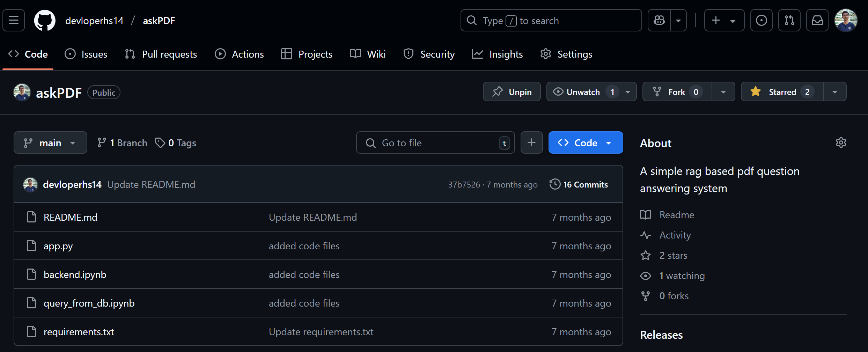Open backend.ipynb file
868x352 pixels.
pyautogui.click(x=75, y=274)
